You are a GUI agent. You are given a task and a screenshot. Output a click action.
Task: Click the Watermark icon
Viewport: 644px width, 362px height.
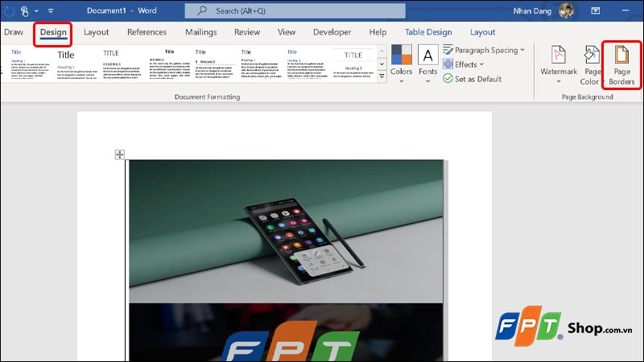tap(559, 63)
